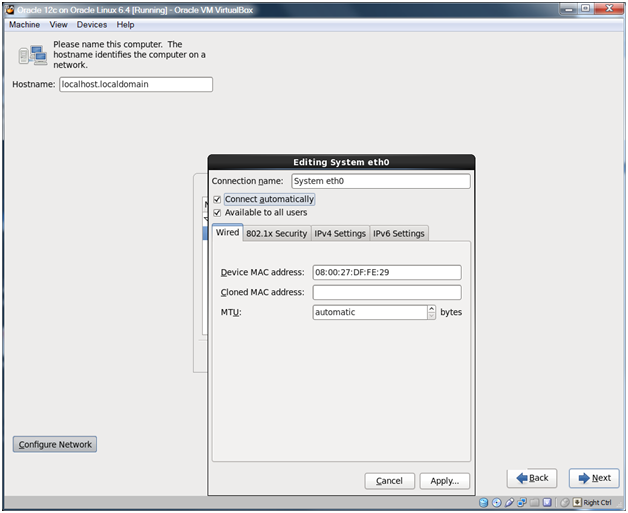Viewport: 628px width, 513px height.
Task: Select the IPv6 Settings tab
Action: (x=399, y=233)
